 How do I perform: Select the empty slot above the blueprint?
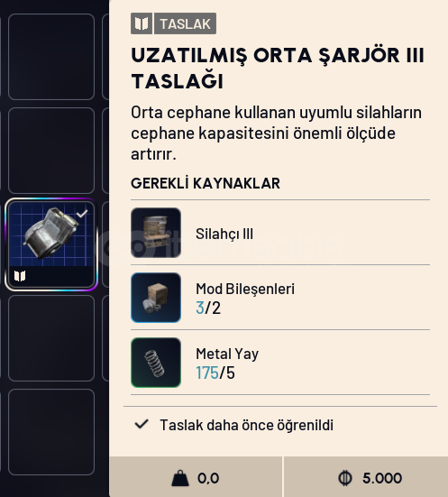point(51,151)
